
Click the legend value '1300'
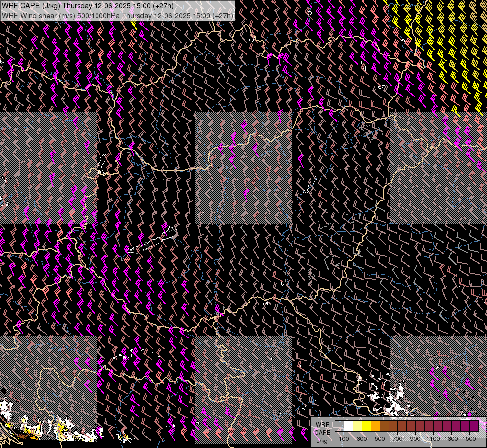(451, 439)
